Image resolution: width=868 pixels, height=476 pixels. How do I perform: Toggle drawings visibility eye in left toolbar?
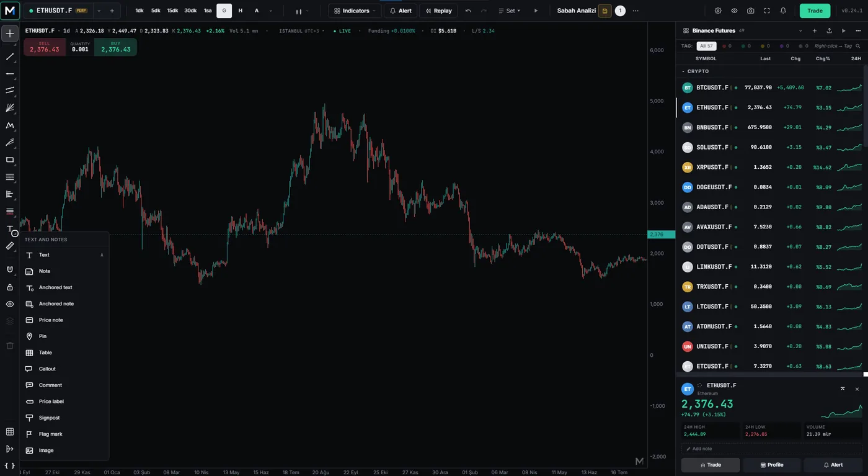[x=10, y=304]
